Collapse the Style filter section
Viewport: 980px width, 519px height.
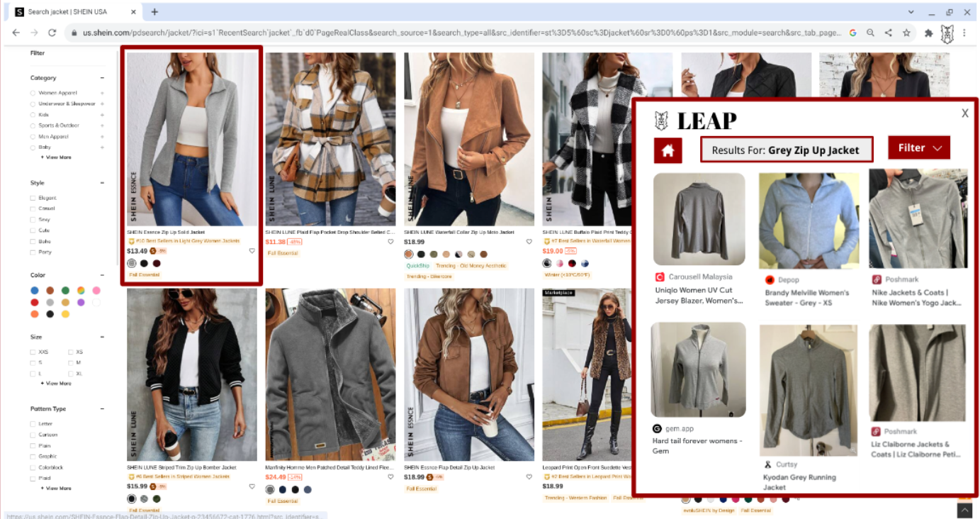[102, 183]
